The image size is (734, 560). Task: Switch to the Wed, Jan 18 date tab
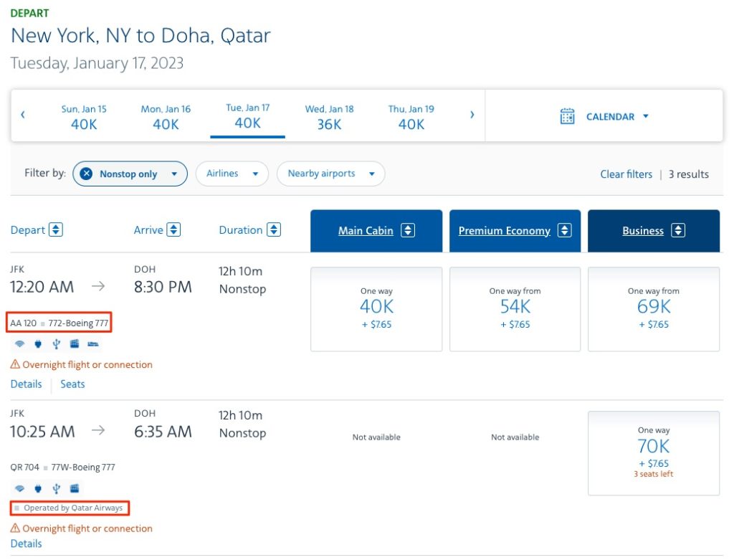point(328,117)
